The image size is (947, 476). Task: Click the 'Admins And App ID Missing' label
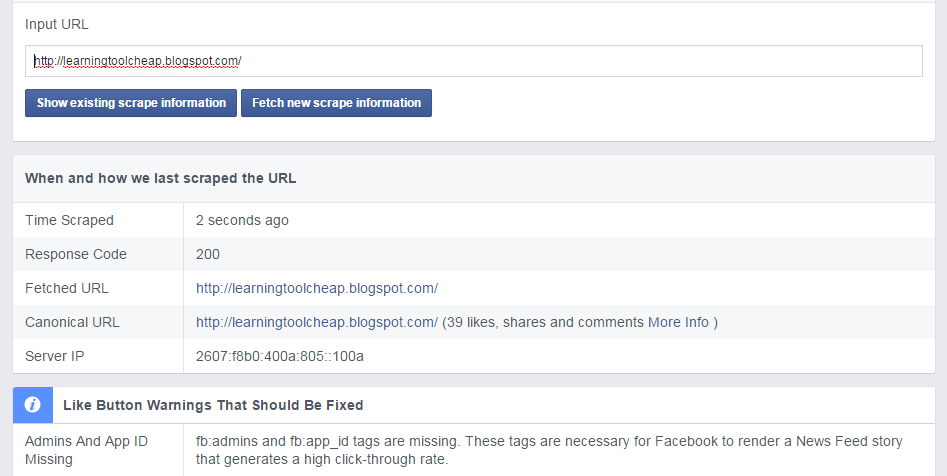[x=86, y=450]
